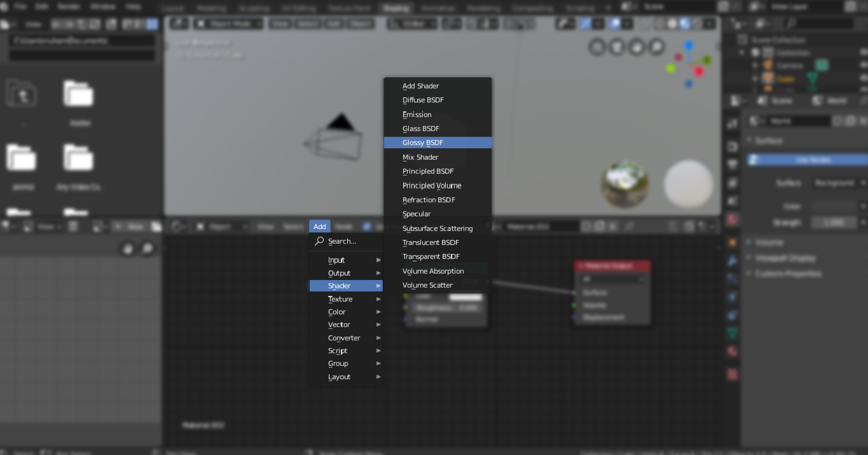Click the HDRI preview sphere in viewport
The image size is (868, 455).
pyautogui.click(x=625, y=184)
